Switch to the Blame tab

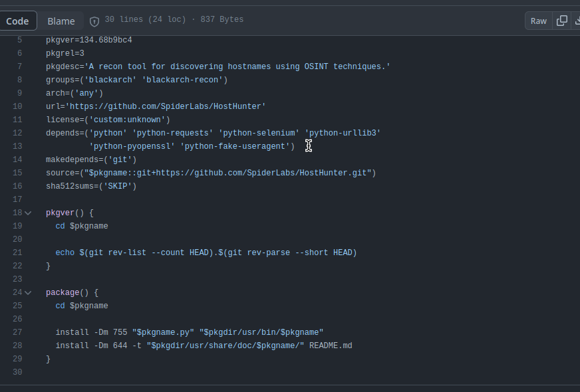click(x=61, y=21)
